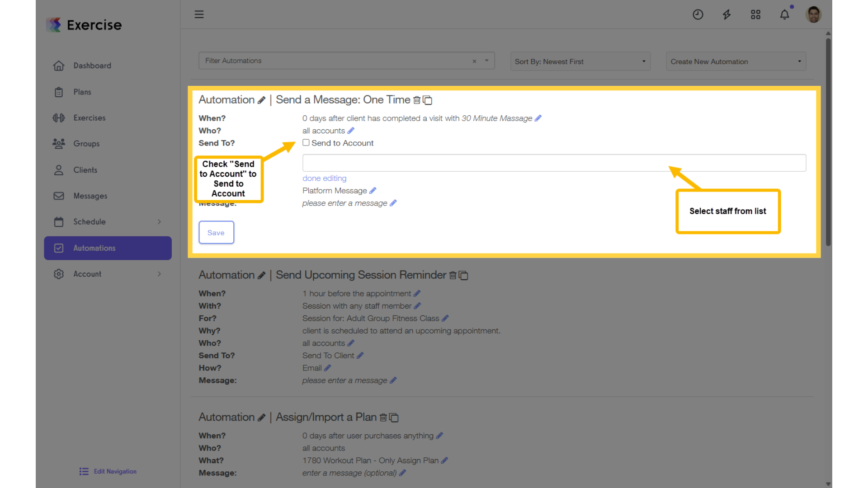Open the clock history icon

(x=698, y=14)
